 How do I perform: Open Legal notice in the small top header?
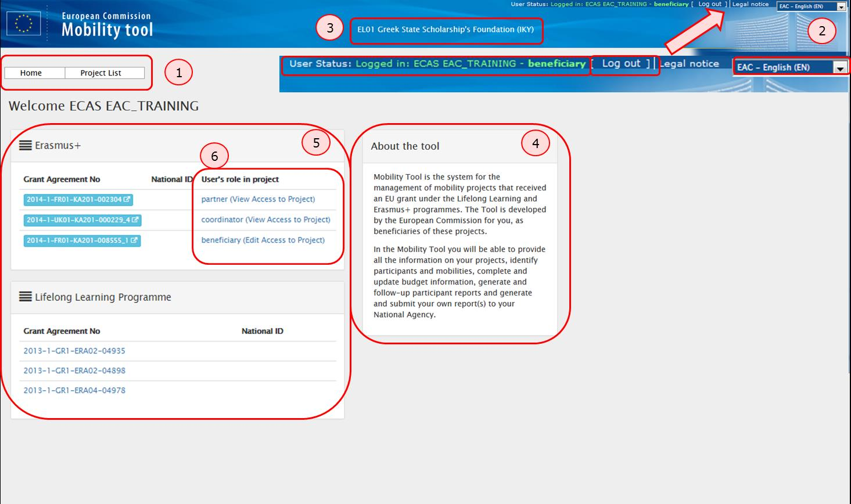click(751, 4)
